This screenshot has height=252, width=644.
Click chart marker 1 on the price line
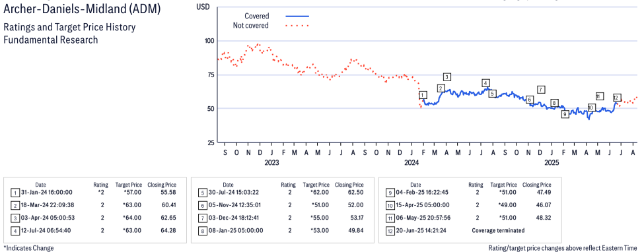423,95
